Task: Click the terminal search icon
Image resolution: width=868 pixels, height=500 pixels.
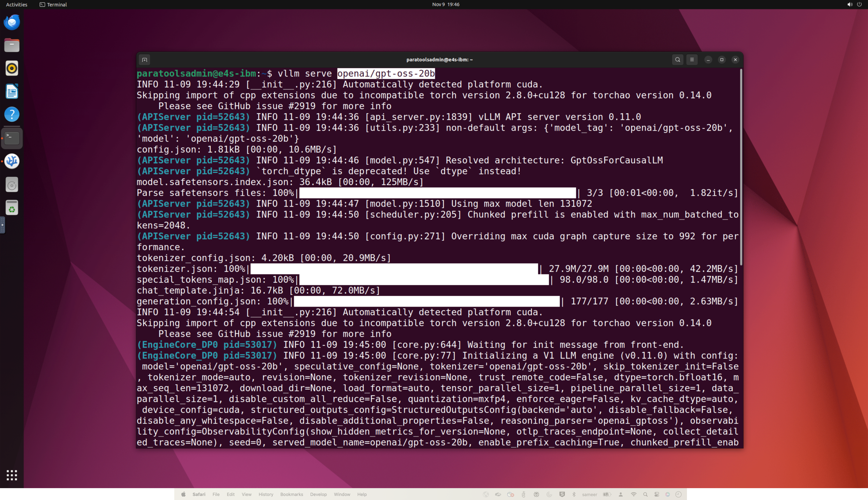Action: [677, 60]
